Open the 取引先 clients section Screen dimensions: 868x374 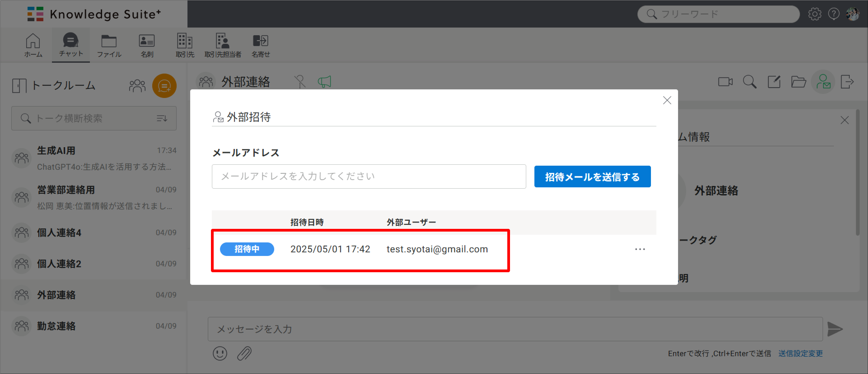(185, 45)
